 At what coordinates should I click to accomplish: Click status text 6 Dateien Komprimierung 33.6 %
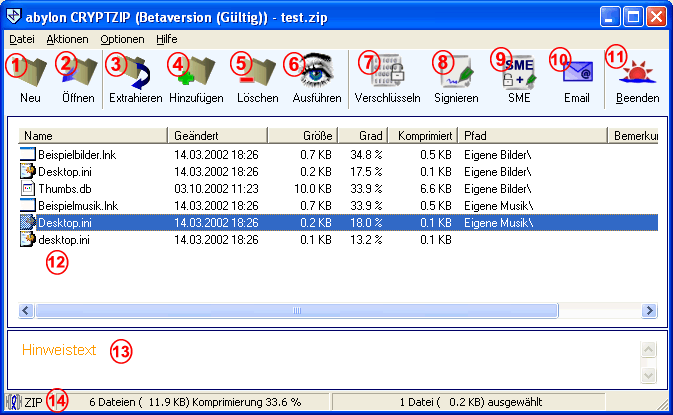point(195,402)
